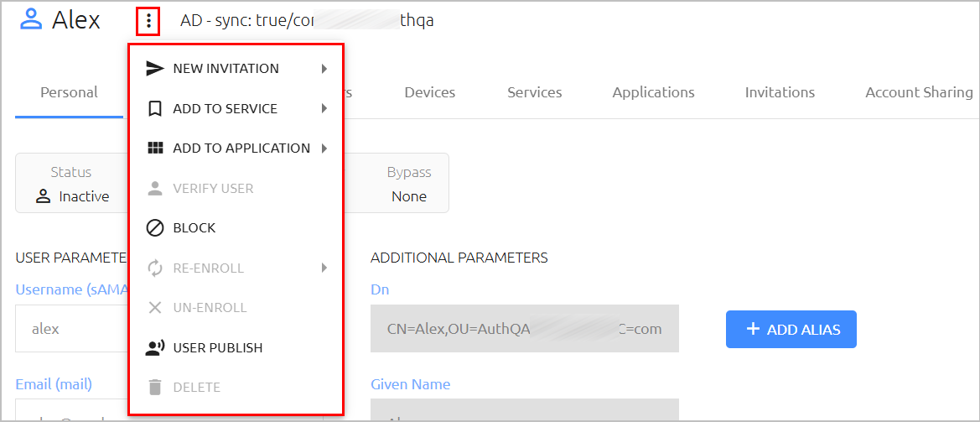Expand the Add to Service submenu arrow
This screenshot has height=422, width=980.
coord(324,109)
